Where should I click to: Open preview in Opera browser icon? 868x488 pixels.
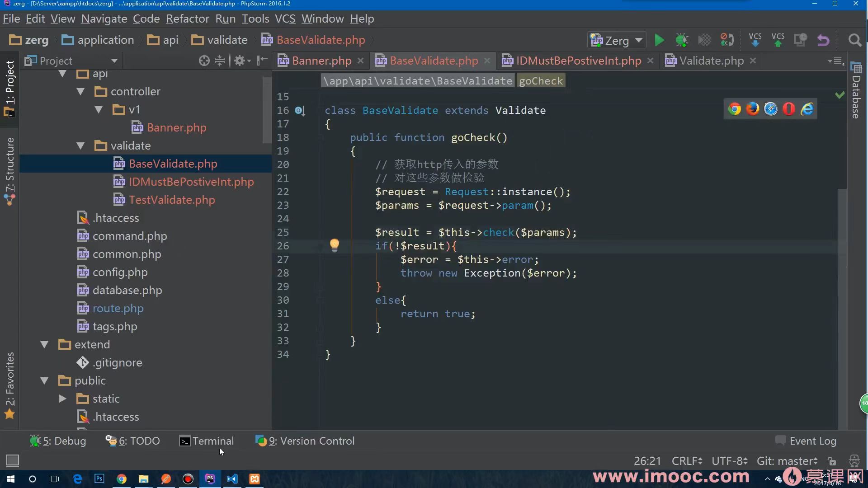pos(789,109)
